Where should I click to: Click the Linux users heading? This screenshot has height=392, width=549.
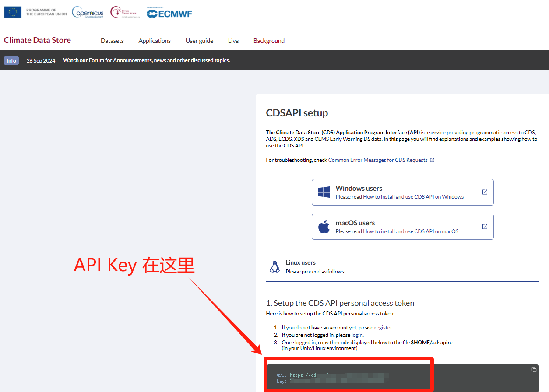pos(301,263)
